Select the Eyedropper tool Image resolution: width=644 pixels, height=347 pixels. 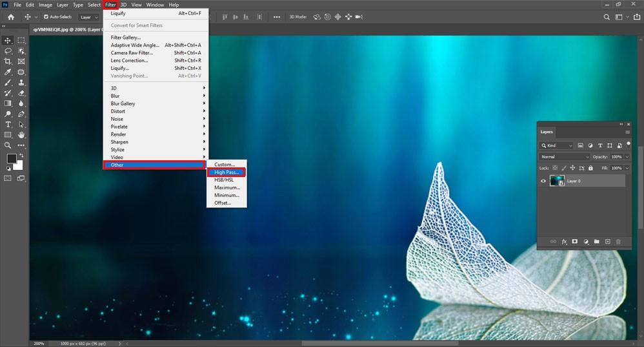(x=8, y=72)
